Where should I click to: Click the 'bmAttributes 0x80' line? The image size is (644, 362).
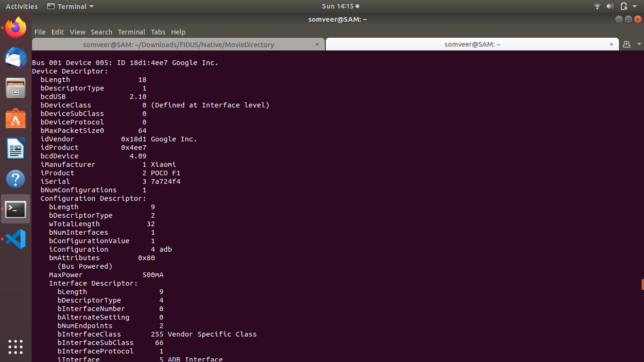pyautogui.click(x=102, y=258)
